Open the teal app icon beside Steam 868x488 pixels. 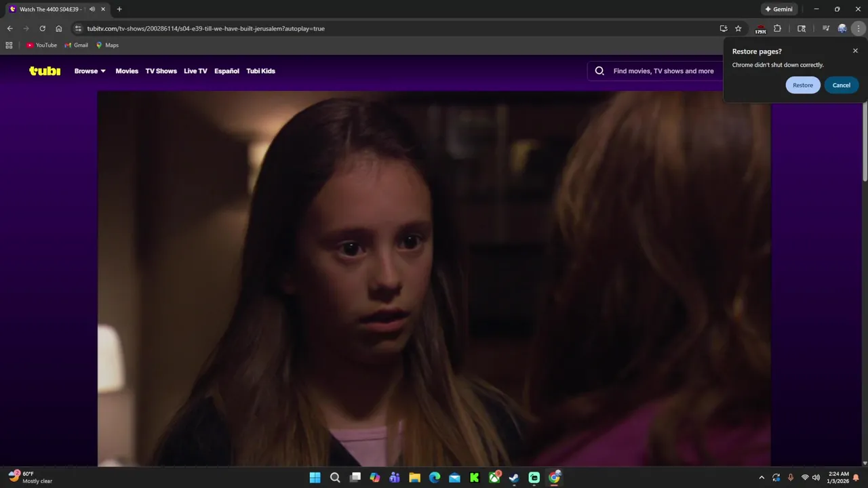534,478
